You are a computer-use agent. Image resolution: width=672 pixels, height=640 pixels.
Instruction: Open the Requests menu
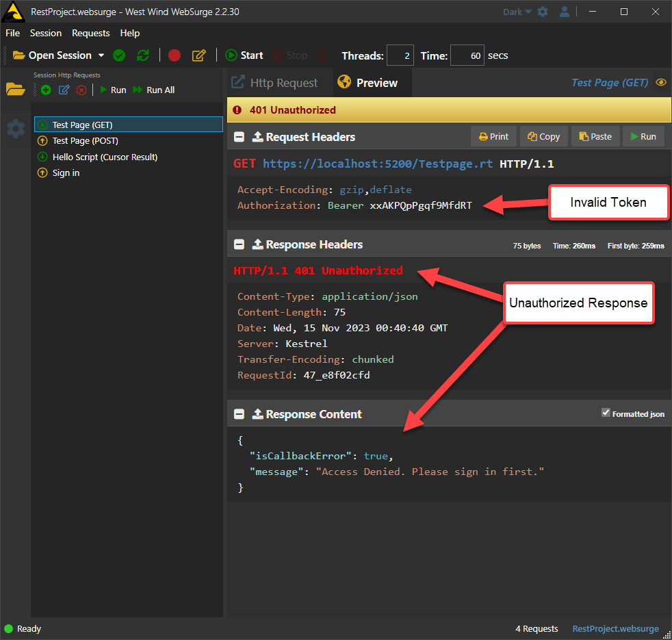(x=91, y=33)
